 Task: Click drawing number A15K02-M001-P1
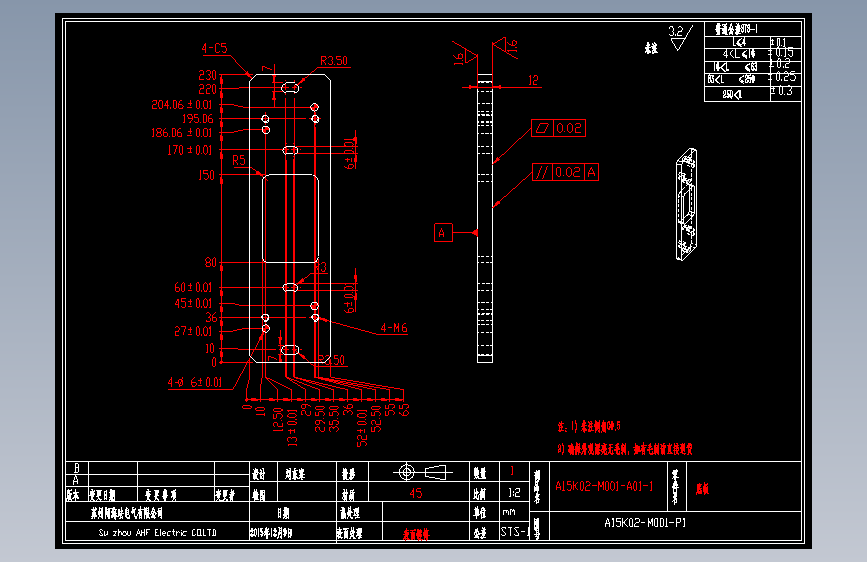pyautogui.click(x=645, y=523)
